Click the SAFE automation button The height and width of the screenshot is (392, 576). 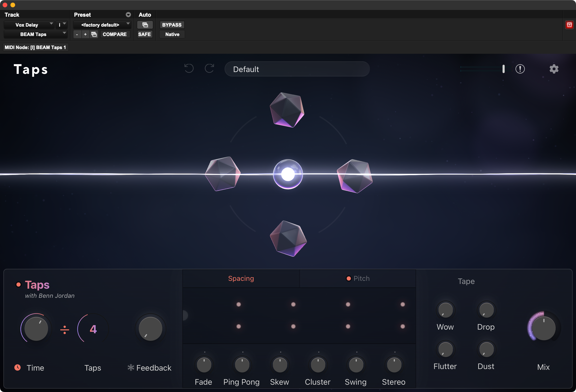145,34
